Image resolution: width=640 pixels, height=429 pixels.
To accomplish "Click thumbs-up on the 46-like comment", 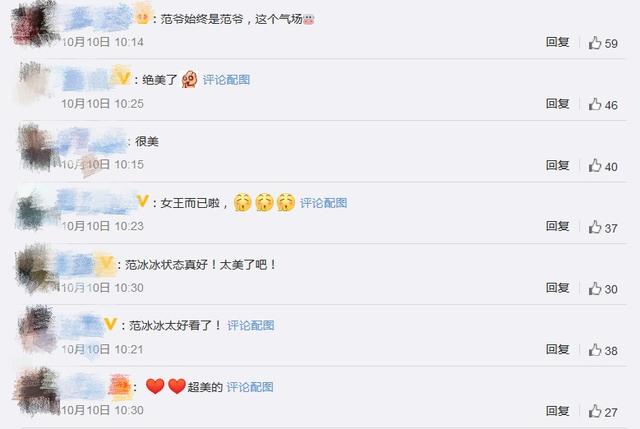I will [595, 104].
